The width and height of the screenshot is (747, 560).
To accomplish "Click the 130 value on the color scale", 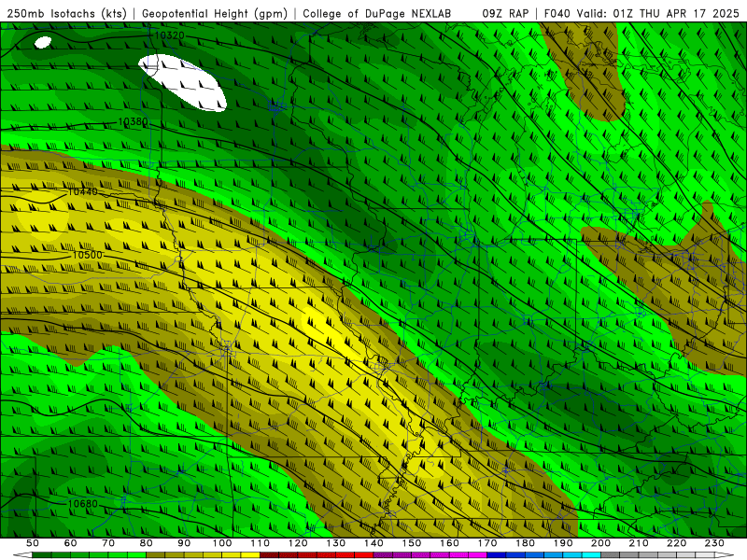I will 336,543.
